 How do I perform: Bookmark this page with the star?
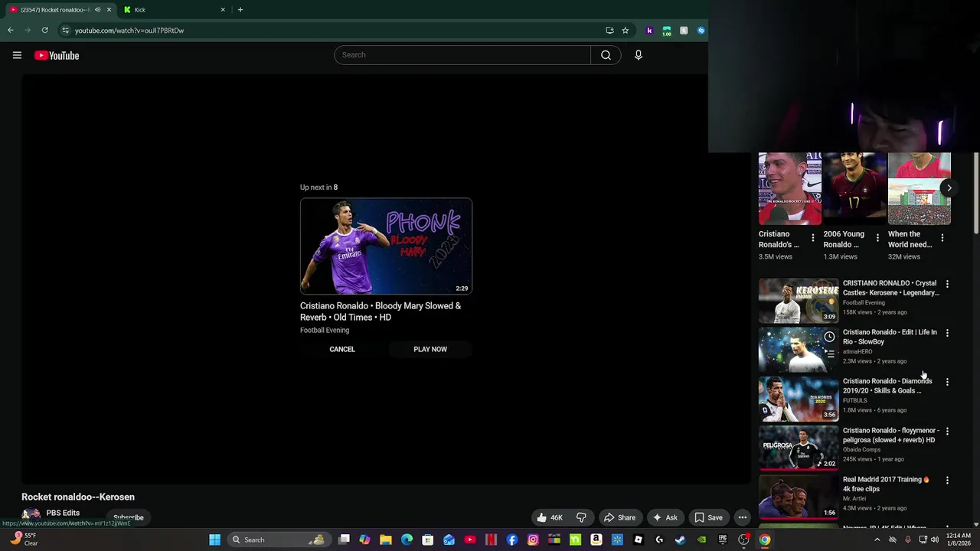tap(626, 31)
